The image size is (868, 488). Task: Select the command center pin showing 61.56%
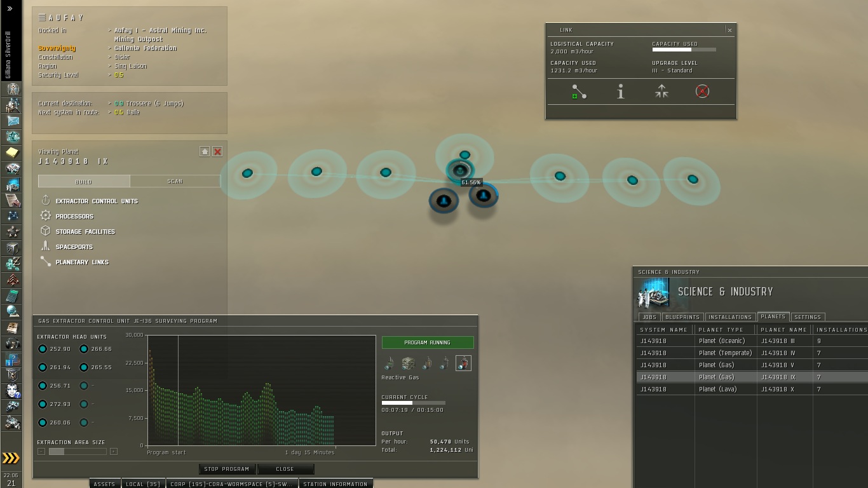click(459, 170)
